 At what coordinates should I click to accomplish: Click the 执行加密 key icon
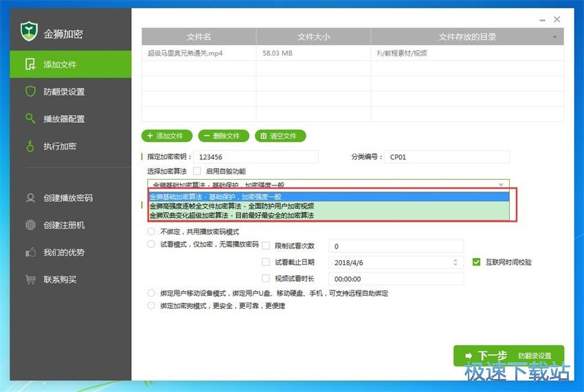tap(30, 146)
